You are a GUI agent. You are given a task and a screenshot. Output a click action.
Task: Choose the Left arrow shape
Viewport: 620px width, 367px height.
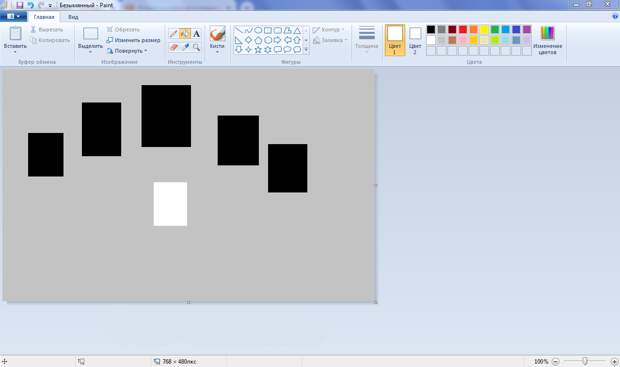click(x=287, y=40)
